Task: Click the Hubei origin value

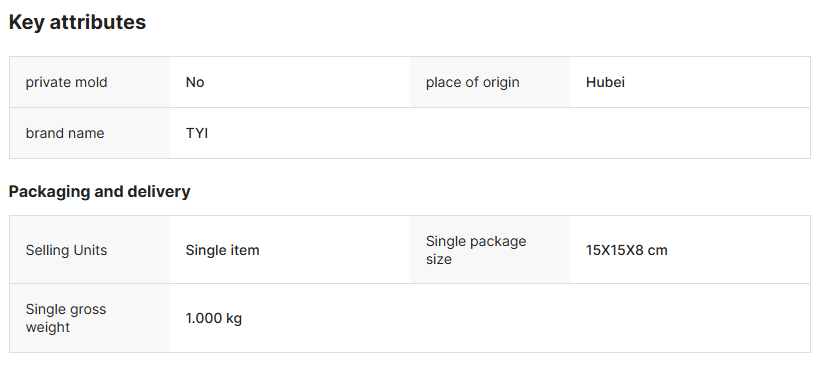Action: [x=605, y=82]
